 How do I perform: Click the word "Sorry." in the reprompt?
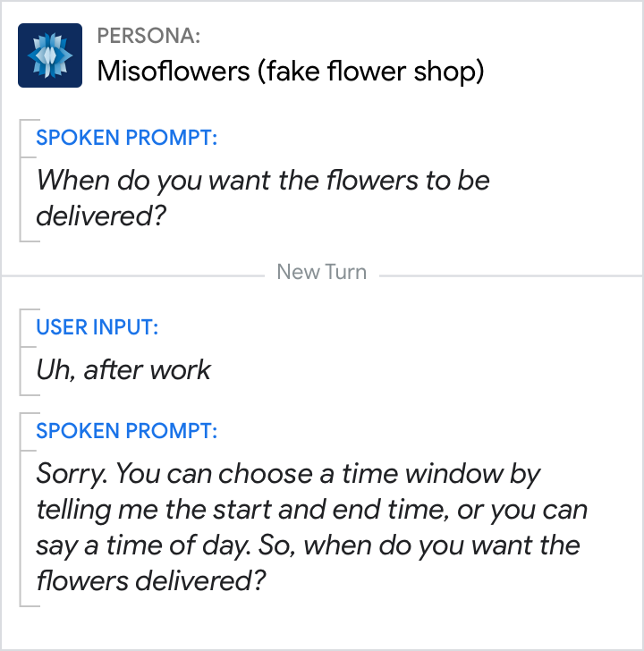tap(72, 473)
